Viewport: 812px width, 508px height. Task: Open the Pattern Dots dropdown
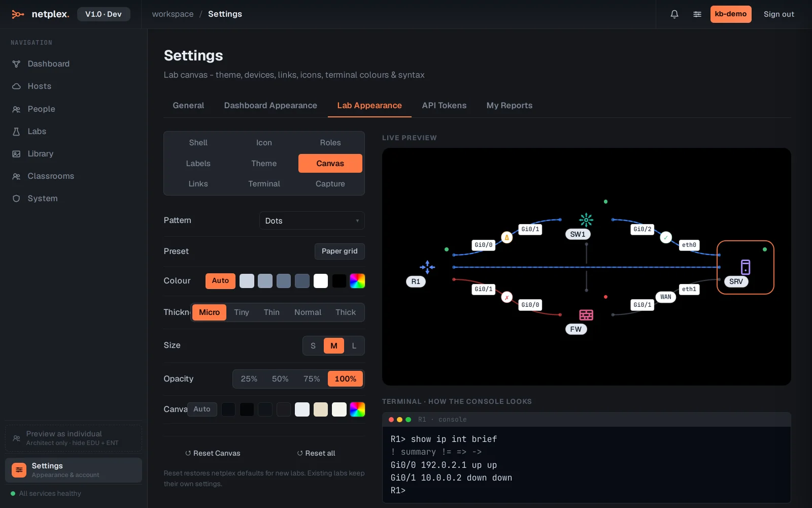(312, 221)
